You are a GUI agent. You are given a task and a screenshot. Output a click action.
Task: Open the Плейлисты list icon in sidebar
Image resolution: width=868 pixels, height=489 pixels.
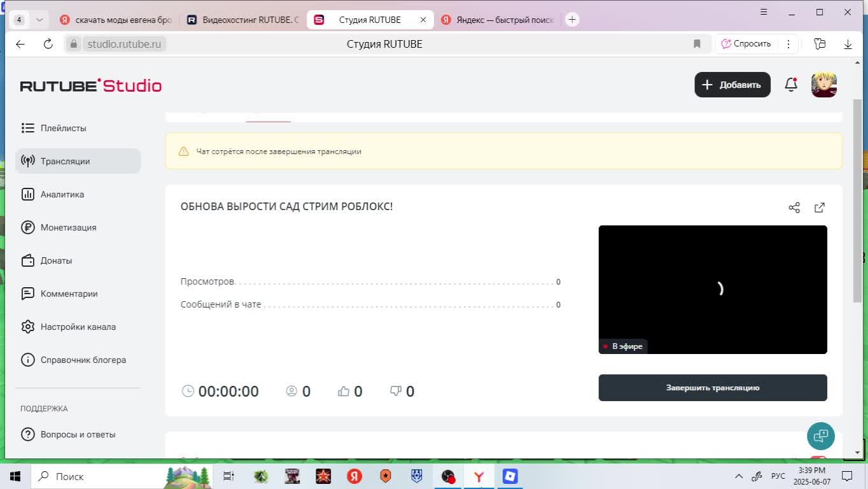[x=27, y=128]
